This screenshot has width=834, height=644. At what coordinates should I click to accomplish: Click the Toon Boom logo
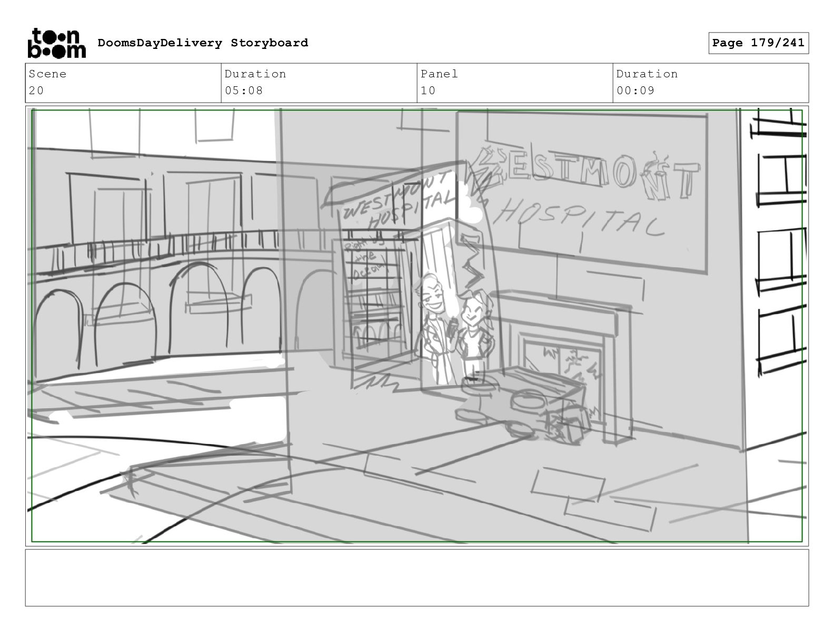56,43
